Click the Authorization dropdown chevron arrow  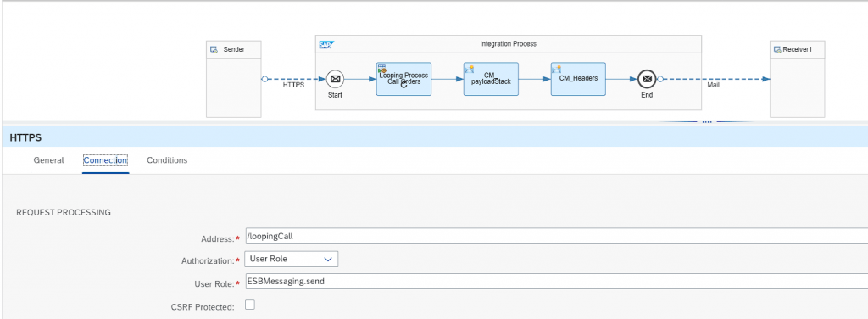click(x=328, y=260)
